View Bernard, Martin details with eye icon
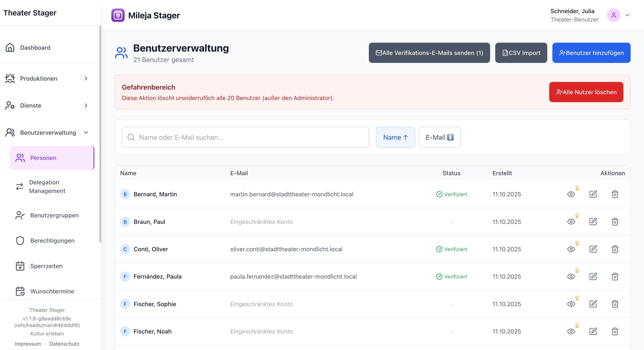 571,194
